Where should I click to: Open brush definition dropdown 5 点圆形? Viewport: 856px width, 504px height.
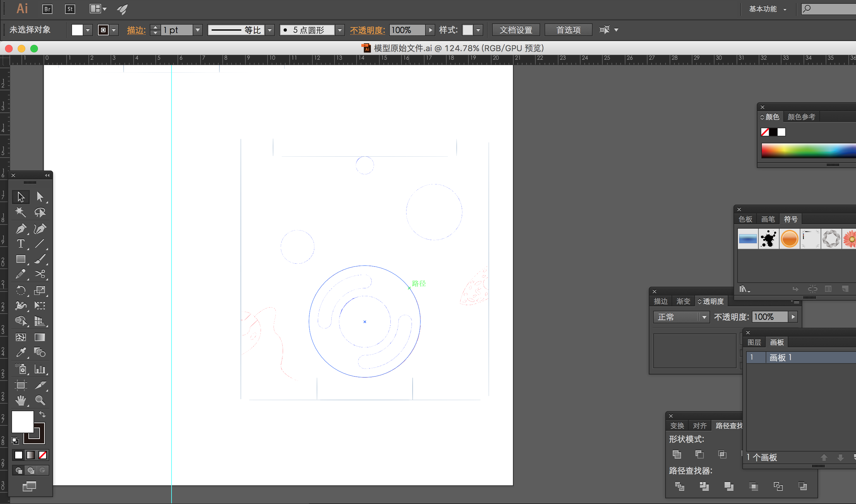(340, 30)
